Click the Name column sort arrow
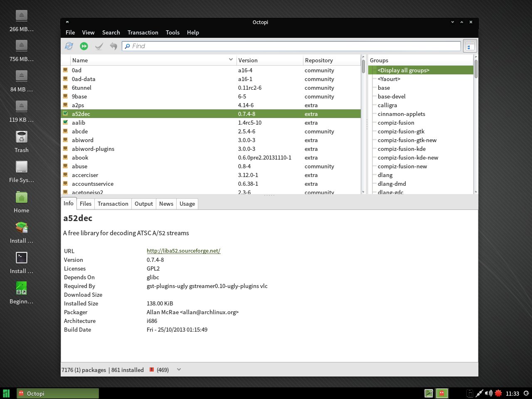Viewport: 532px width, 399px height. 231,60
